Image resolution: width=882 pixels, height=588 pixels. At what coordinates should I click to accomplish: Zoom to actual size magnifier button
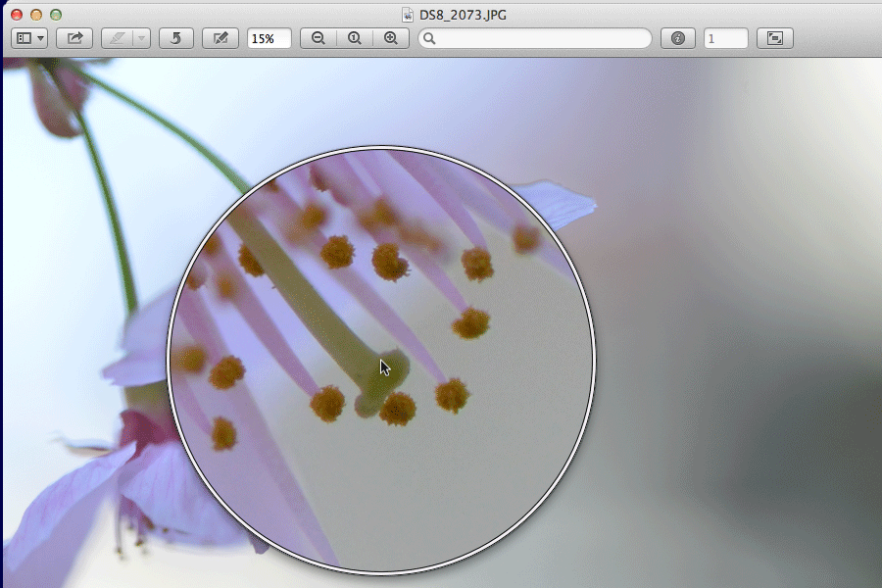[355, 38]
